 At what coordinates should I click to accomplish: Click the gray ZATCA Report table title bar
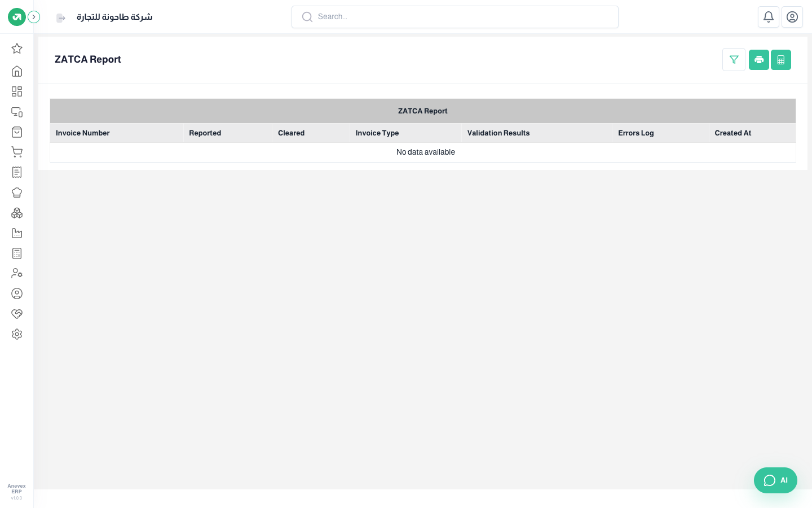pyautogui.click(x=423, y=111)
